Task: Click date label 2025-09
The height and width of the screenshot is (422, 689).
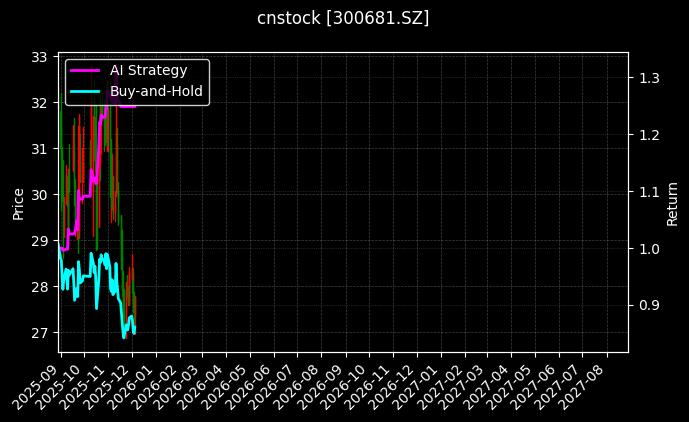Action: tap(36, 386)
